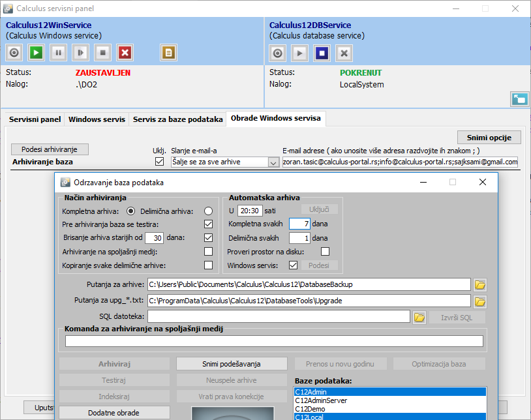Select C12Demo in the Baze podataka list
The height and width of the screenshot is (420, 531).
[x=310, y=409]
